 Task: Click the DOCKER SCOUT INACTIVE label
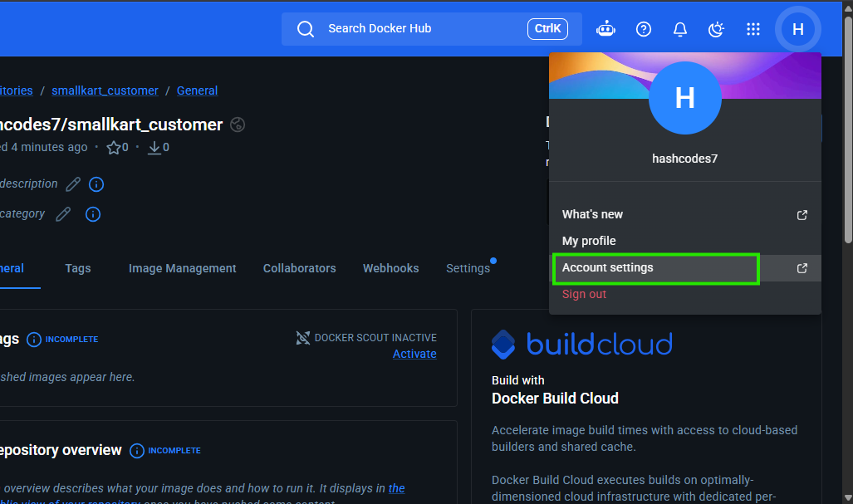coord(375,338)
